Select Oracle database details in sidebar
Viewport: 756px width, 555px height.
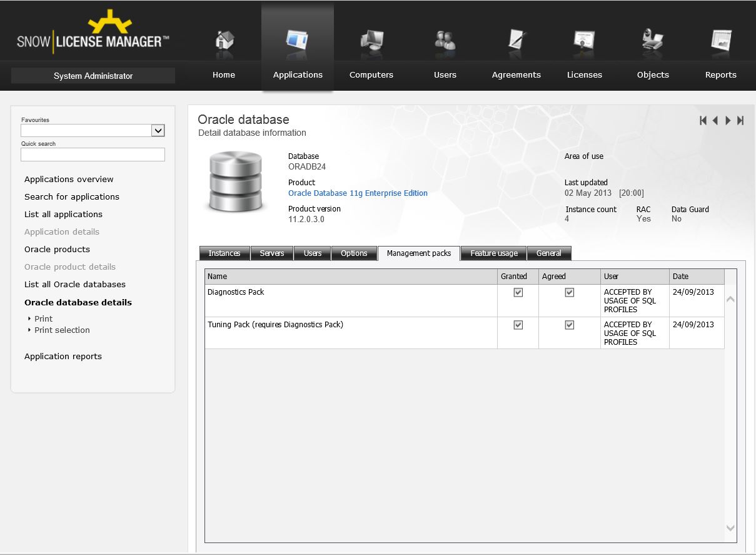click(78, 302)
